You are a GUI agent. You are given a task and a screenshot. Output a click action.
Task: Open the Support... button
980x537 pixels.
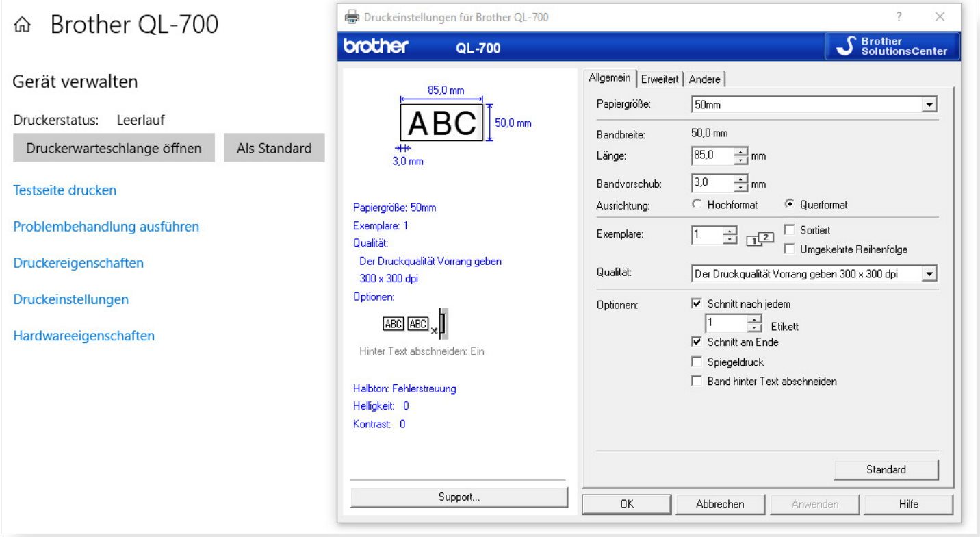459,497
